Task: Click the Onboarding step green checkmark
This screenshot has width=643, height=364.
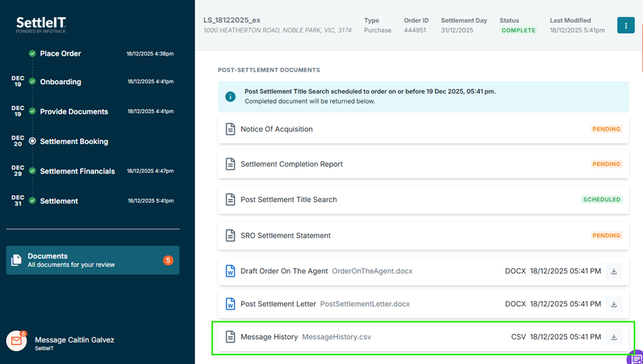Action: (32, 82)
